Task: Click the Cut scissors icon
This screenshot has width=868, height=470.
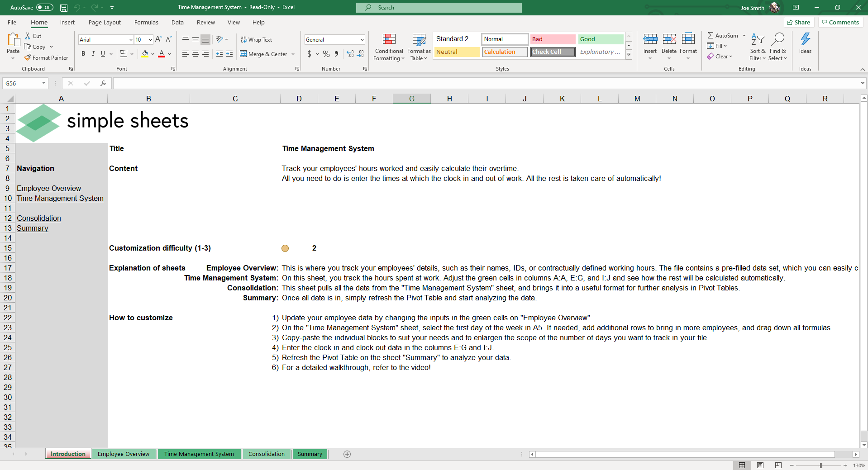Action: pyautogui.click(x=28, y=36)
